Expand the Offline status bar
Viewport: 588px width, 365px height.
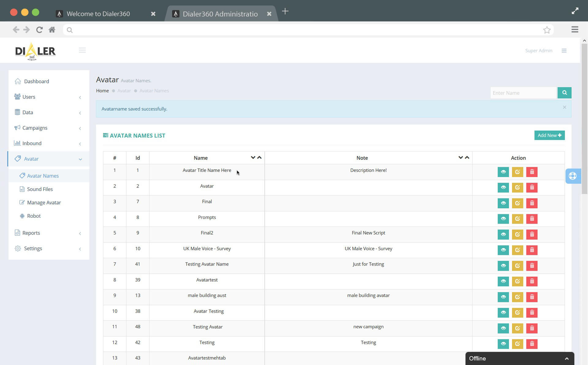[x=566, y=358]
